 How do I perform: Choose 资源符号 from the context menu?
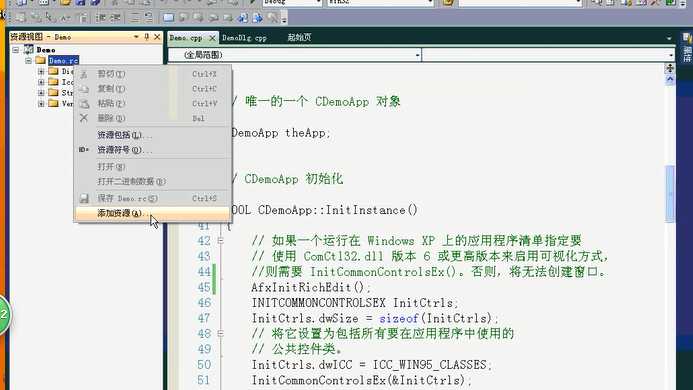pos(152,150)
